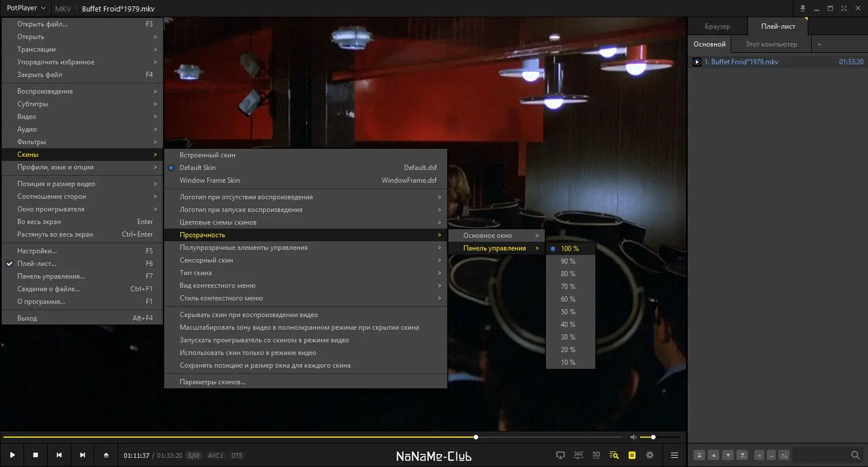
Task: Move playlist item to bottom
Action: [742, 455]
